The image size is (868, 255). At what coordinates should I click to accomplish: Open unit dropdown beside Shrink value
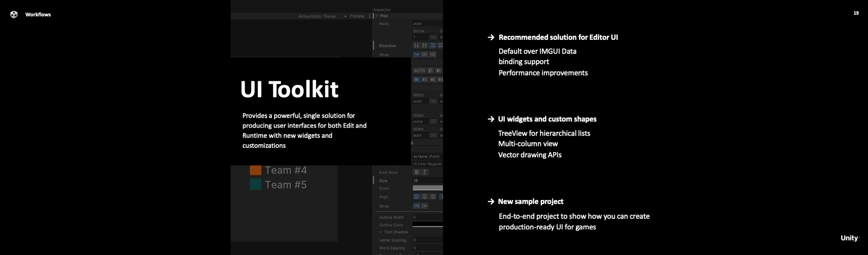[x=433, y=37]
